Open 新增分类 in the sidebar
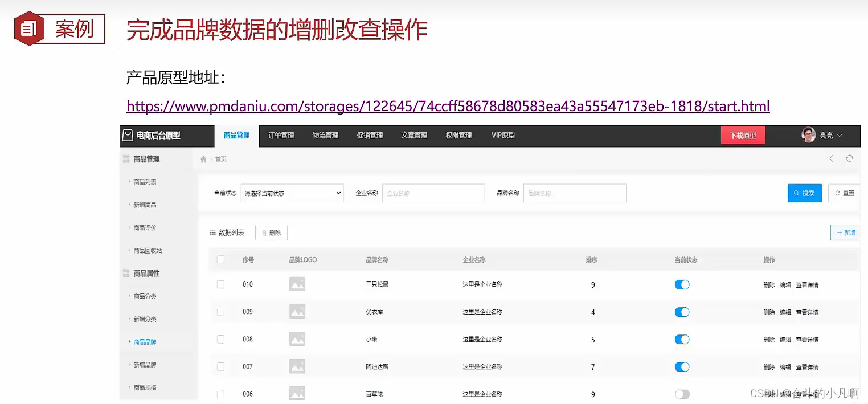868x404 pixels. [145, 319]
